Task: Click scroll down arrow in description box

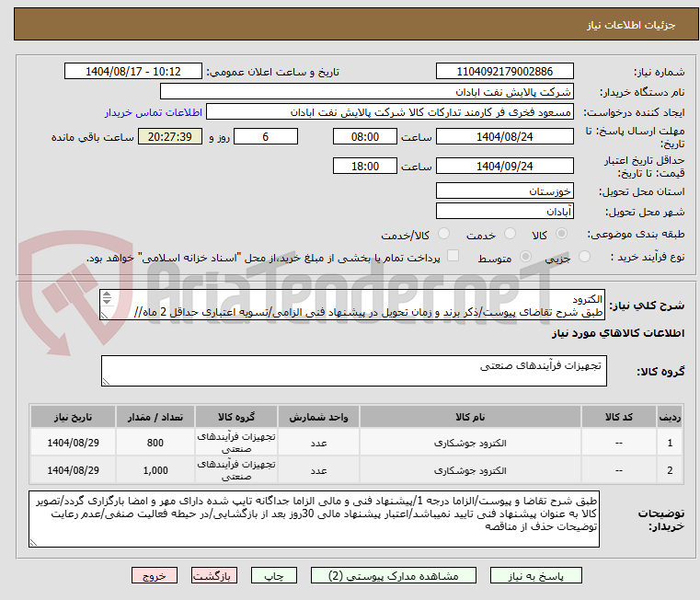Action: pos(107,301)
